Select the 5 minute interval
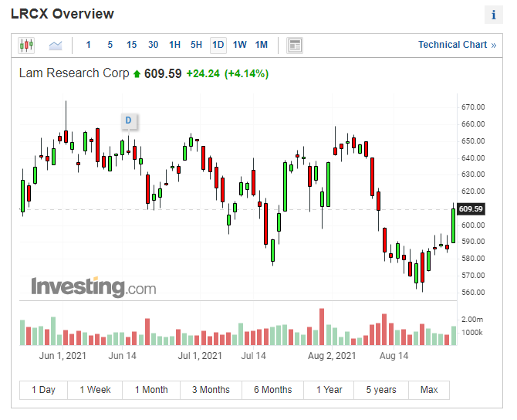This screenshot has height=420, width=517. [110, 45]
